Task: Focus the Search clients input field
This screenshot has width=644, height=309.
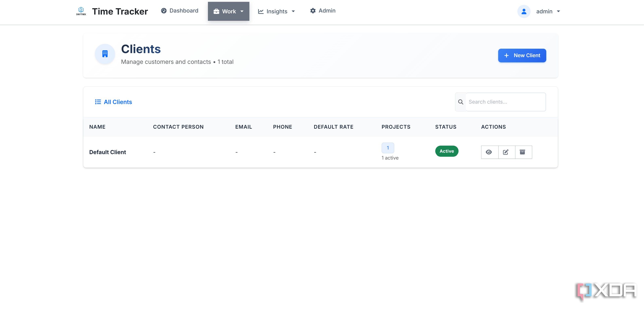Action: (505, 102)
